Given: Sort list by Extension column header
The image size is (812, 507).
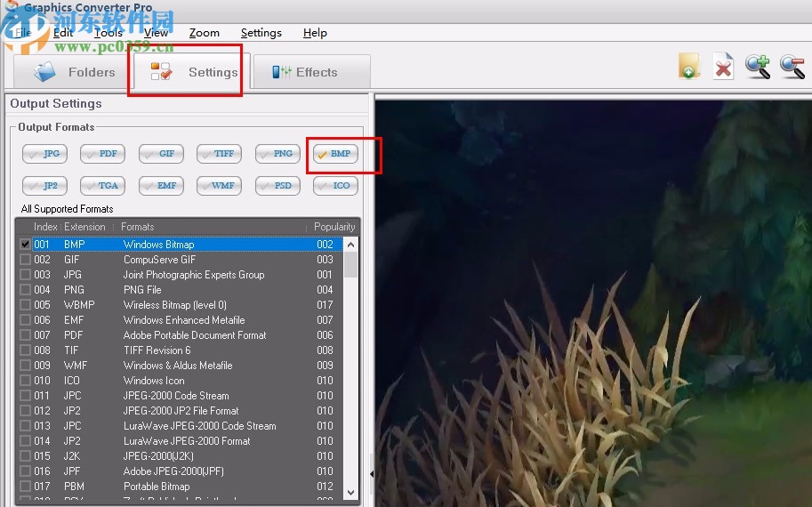Looking at the screenshot, I should tap(84, 227).
